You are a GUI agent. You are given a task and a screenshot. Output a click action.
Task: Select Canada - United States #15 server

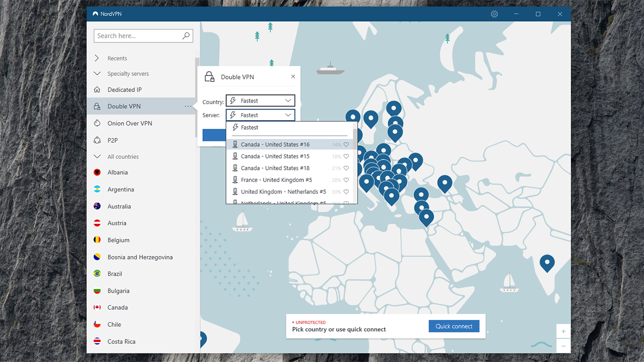[x=289, y=156]
